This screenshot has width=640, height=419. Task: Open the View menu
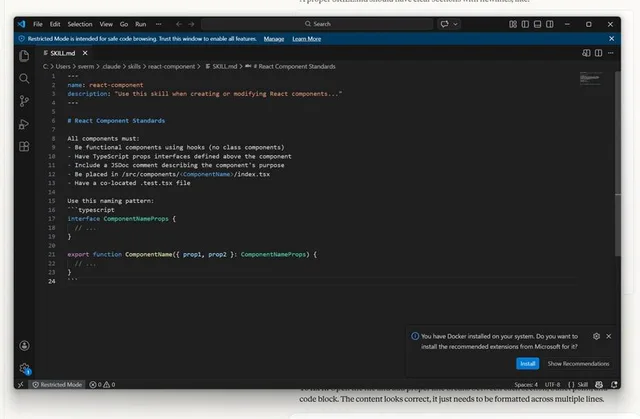(106, 24)
